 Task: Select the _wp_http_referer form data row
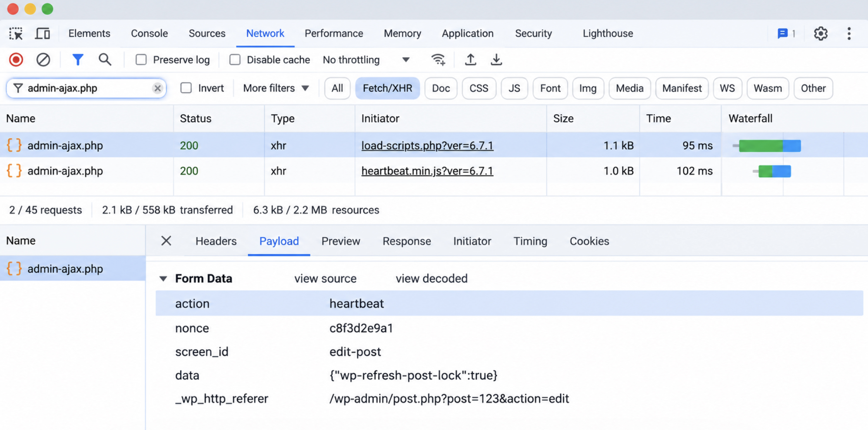[509, 398]
